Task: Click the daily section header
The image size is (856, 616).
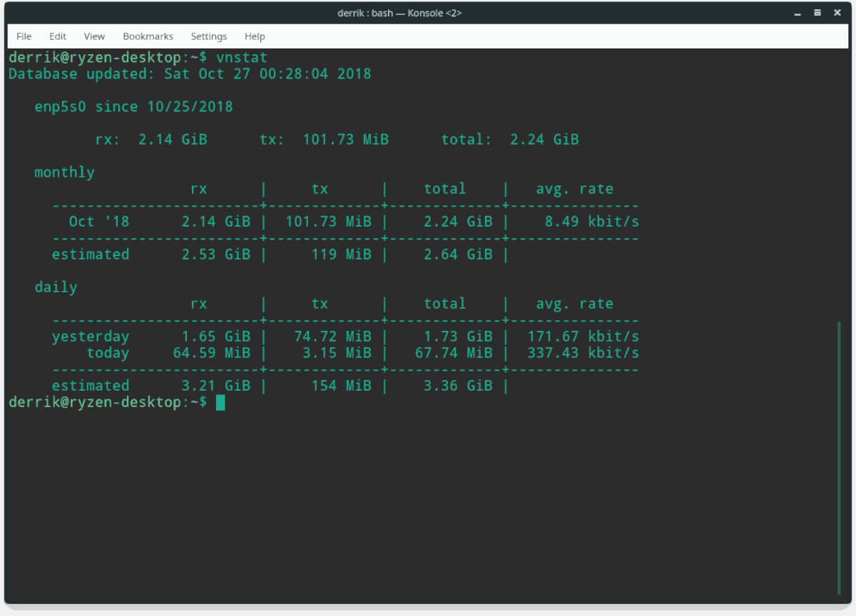Action: click(56, 287)
